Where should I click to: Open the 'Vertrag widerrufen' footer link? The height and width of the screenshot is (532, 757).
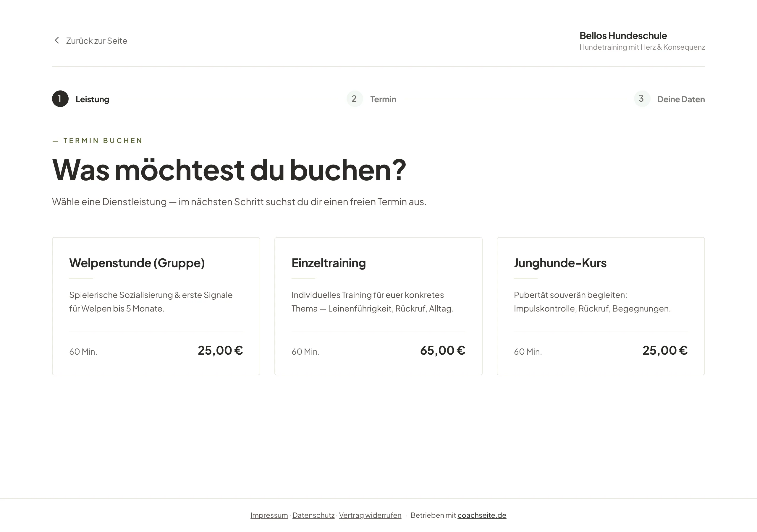click(370, 515)
